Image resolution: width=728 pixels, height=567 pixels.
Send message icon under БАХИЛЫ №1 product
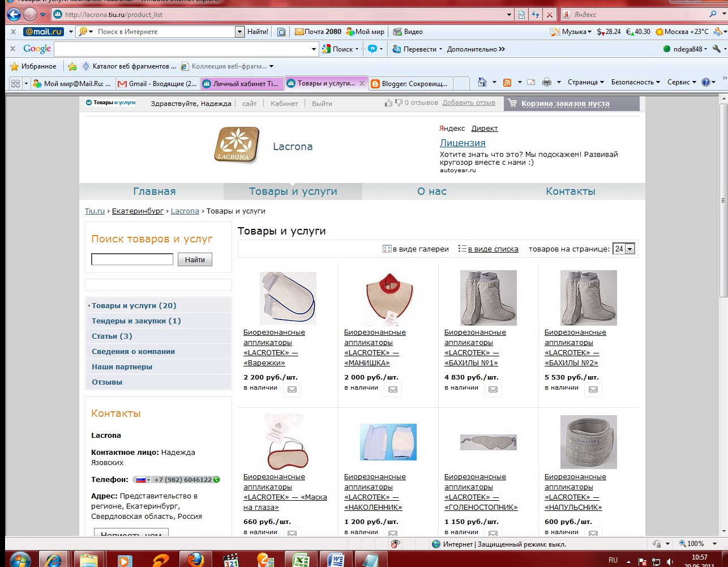(493, 389)
